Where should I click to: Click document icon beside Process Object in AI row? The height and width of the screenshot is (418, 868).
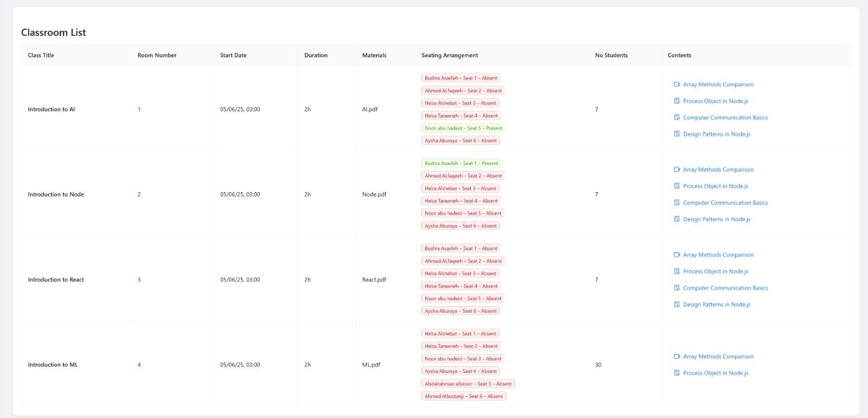click(676, 101)
